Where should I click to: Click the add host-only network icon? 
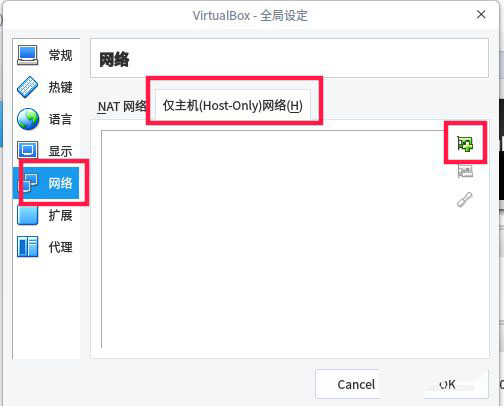(465, 144)
